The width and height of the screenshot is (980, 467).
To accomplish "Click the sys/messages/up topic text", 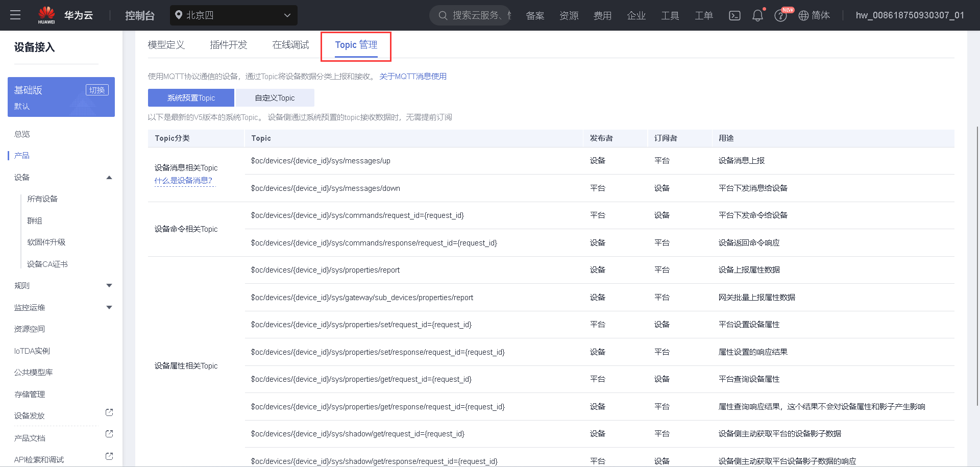I will [x=321, y=161].
